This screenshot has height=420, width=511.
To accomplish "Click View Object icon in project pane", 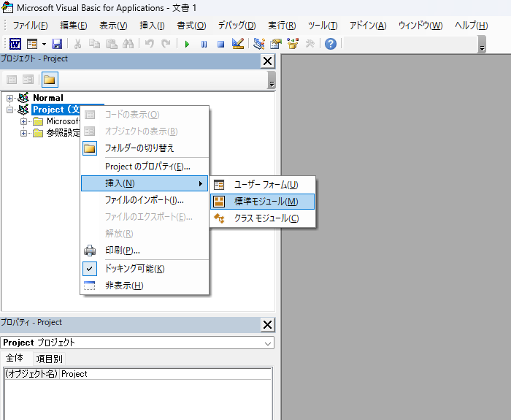I will 28,79.
